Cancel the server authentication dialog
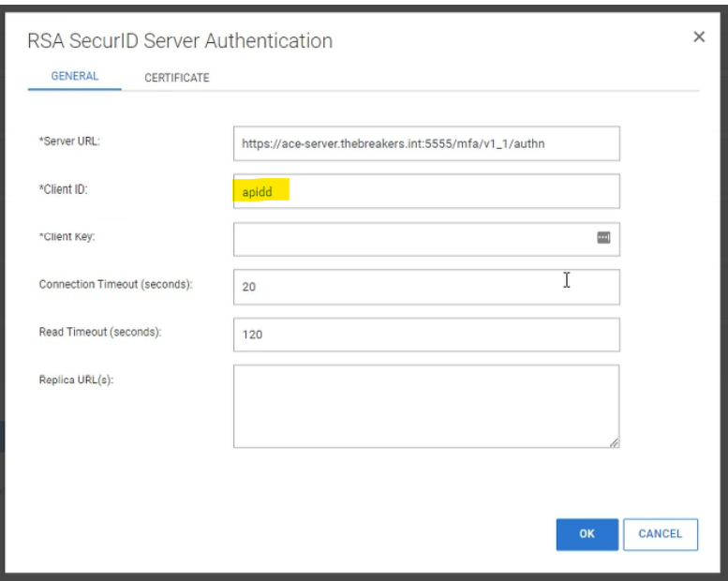 [x=660, y=534]
